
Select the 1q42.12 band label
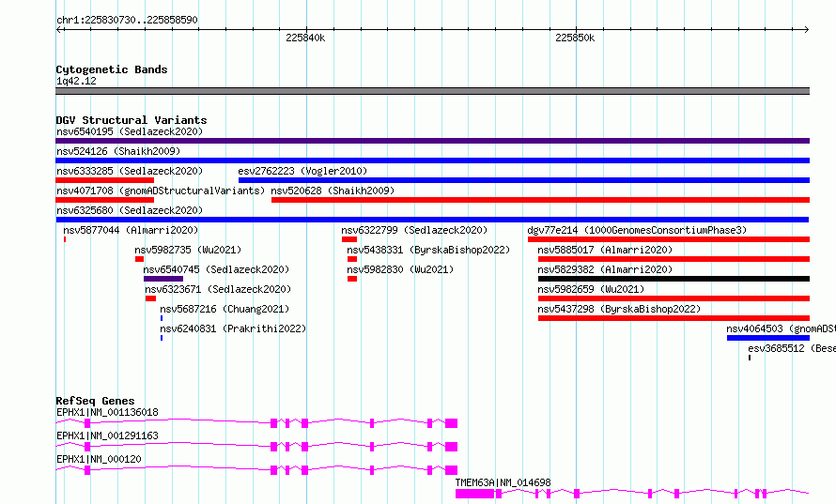76,81
